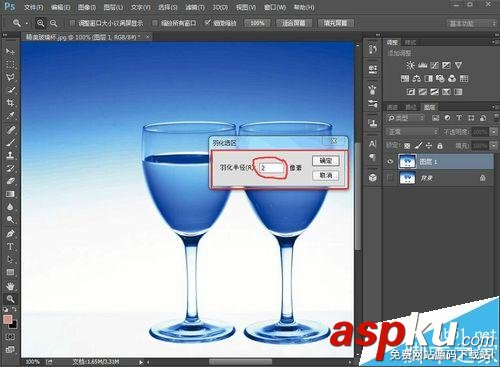
Task: Add a Levels adjustment
Action: pyautogui.click(x=422, y=65)
